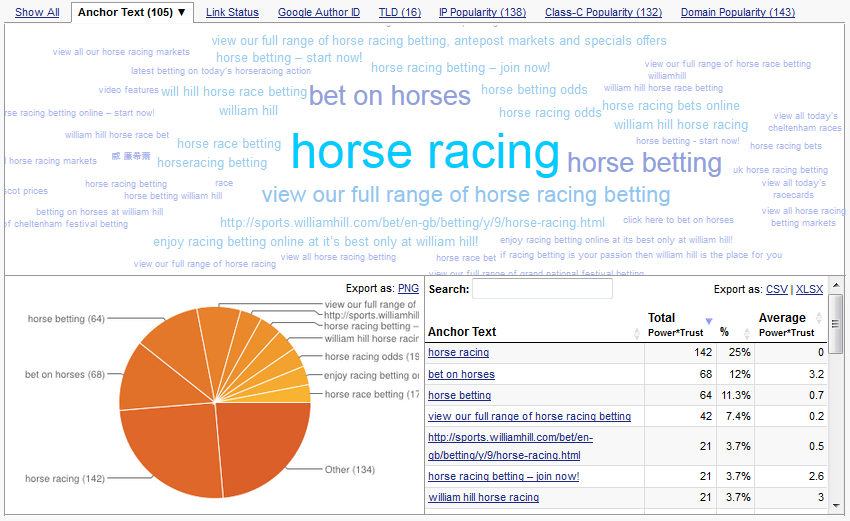
Task: Open the 'bet on horses' table link
Action: 461,374
